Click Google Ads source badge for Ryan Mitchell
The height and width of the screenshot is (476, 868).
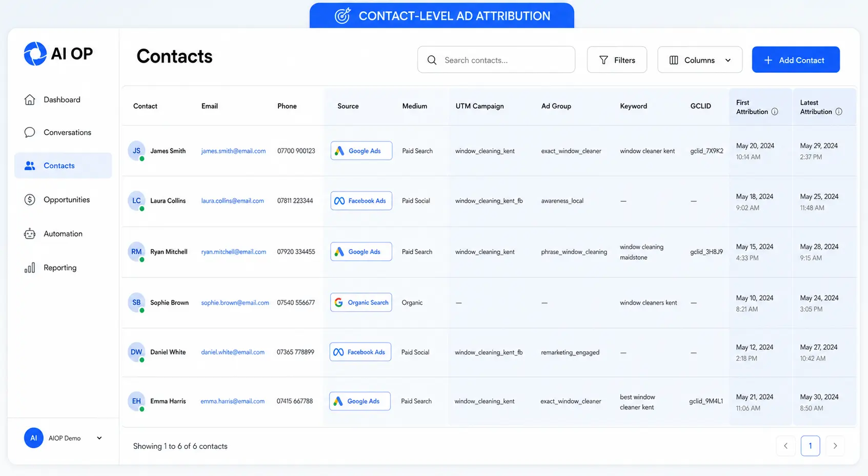pos(361,252)
